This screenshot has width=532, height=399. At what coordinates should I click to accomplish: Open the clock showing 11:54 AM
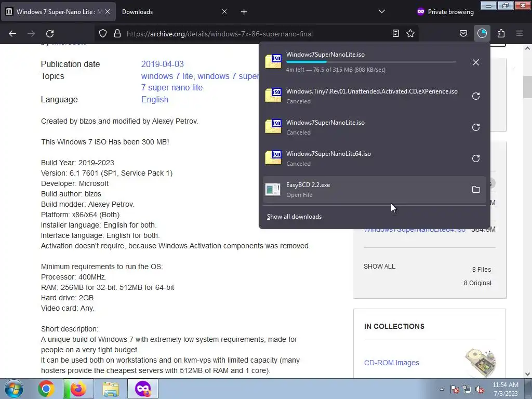506,389
